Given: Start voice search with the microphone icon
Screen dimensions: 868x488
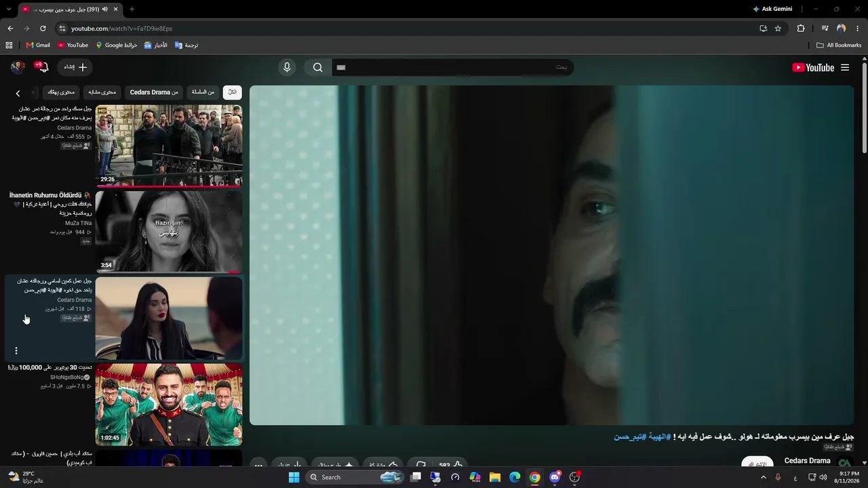Looking at the screenshot, I should tap(287, 67).
